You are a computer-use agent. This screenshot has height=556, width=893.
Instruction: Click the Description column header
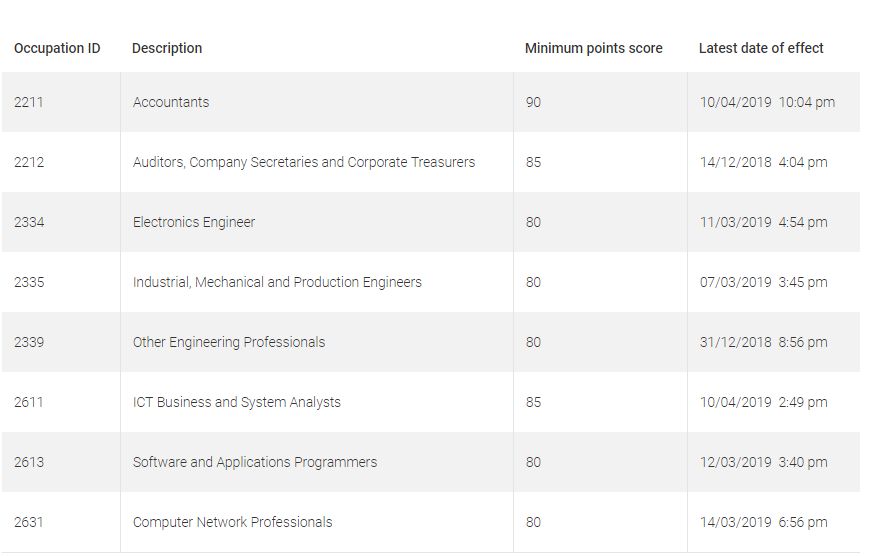click(x=167, y=48)
